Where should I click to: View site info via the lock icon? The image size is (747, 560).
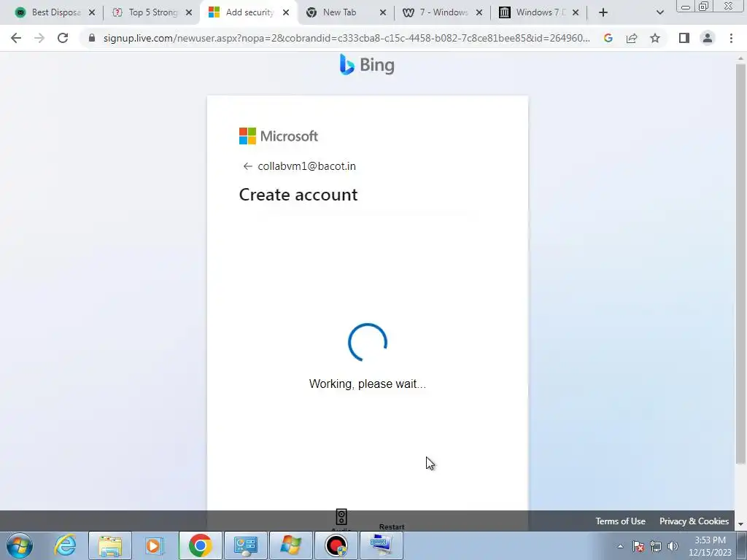coord(92,38)
